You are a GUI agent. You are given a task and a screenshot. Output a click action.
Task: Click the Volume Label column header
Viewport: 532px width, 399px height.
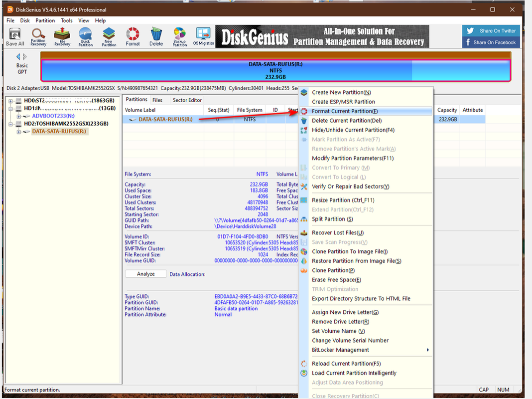click(163, 110)
